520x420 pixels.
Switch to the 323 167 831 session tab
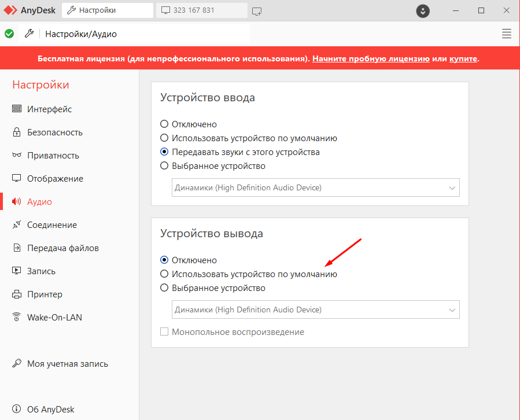(202, 10)
